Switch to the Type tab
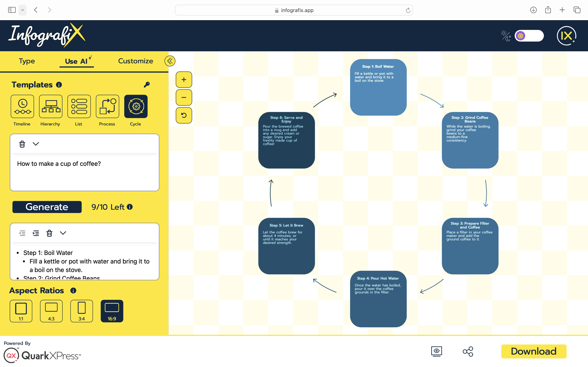The image size is (588, 367). (27, 61)
